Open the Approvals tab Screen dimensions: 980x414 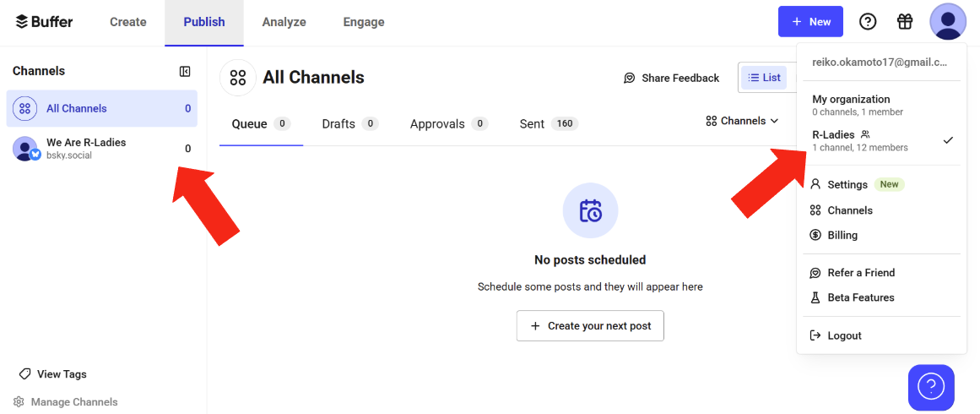point(449,124)
